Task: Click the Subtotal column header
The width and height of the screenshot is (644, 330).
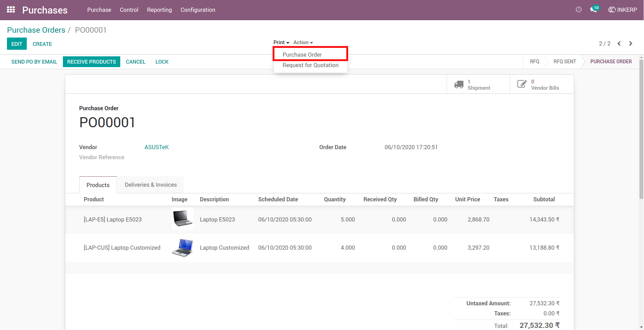Action: (544, 199)
